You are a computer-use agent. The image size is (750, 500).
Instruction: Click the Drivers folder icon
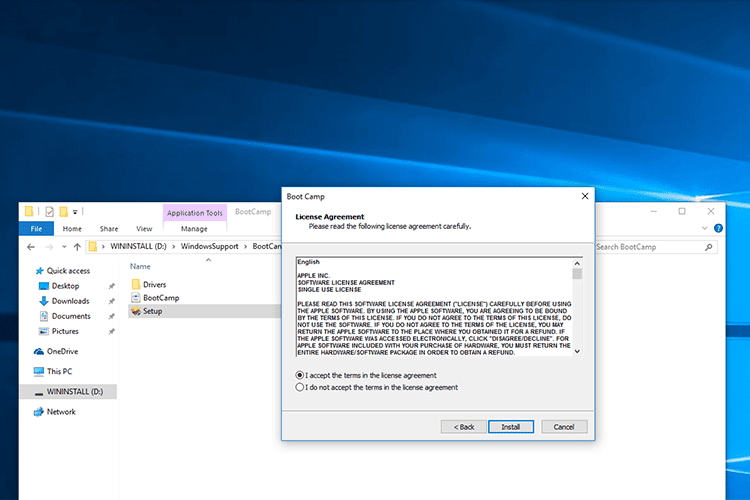click(x=136, y=284)
